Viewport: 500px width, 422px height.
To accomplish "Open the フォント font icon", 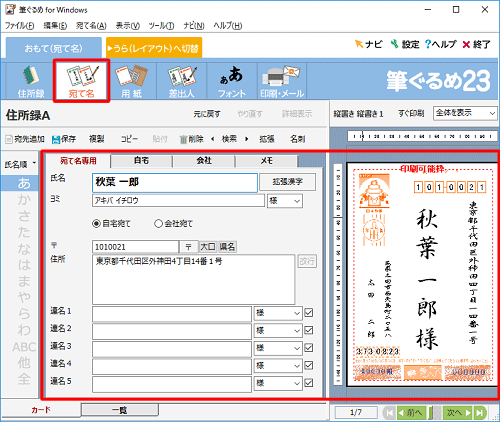I will point(232,81).
